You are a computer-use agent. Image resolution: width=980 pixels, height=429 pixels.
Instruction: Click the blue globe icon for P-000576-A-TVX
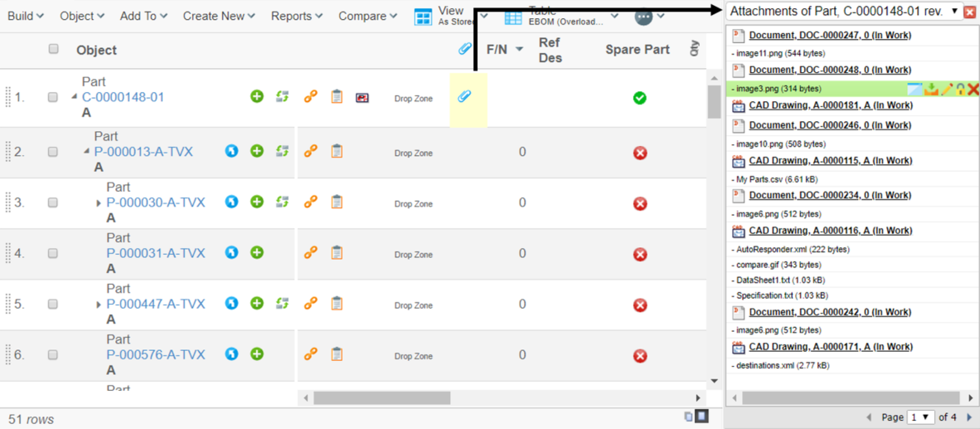(x=232, y=354)
